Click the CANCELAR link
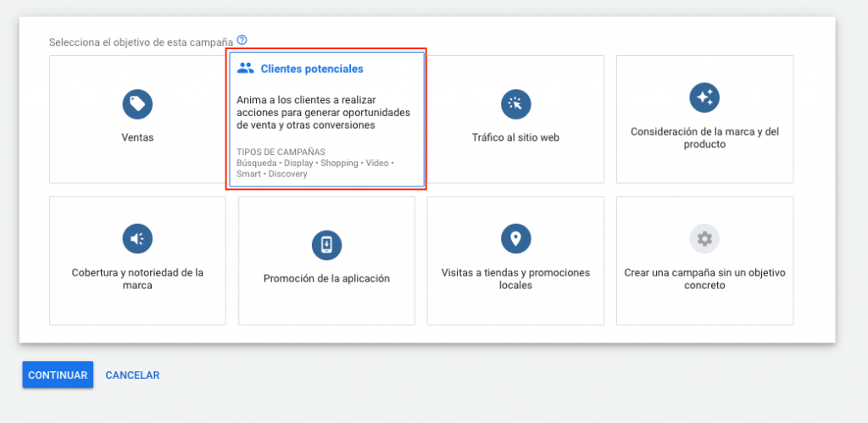868x423 pixels. coord(132,376)
